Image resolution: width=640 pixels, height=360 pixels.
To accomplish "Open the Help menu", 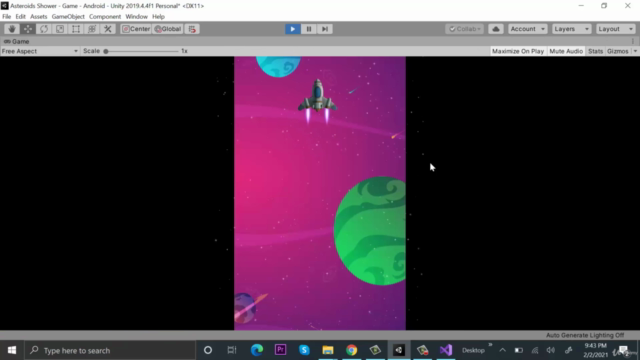I will tap(158, 17).
